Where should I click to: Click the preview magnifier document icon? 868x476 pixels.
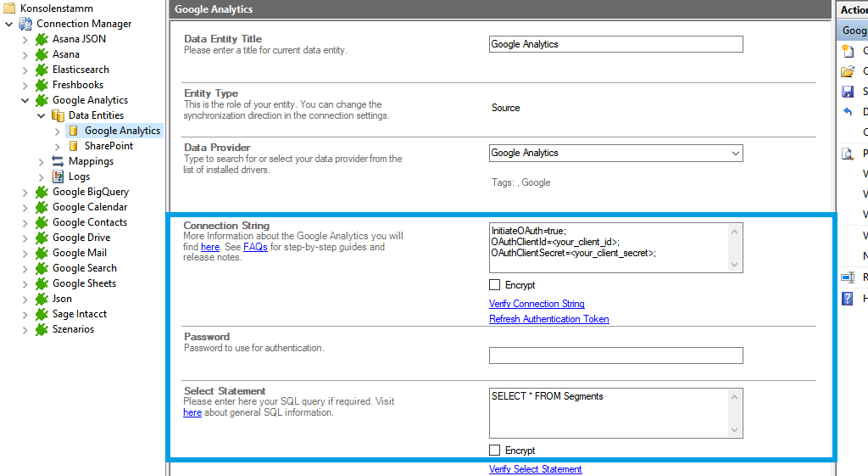coord(847,154)
